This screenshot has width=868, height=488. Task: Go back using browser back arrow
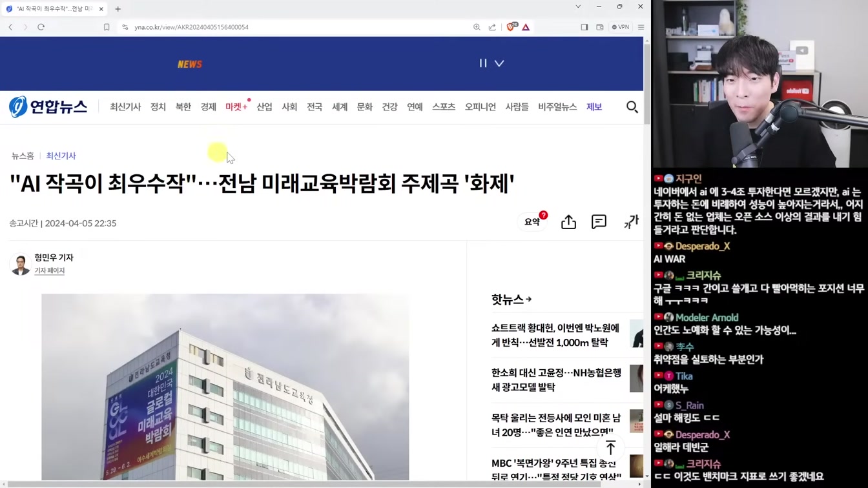click(10, 27)
